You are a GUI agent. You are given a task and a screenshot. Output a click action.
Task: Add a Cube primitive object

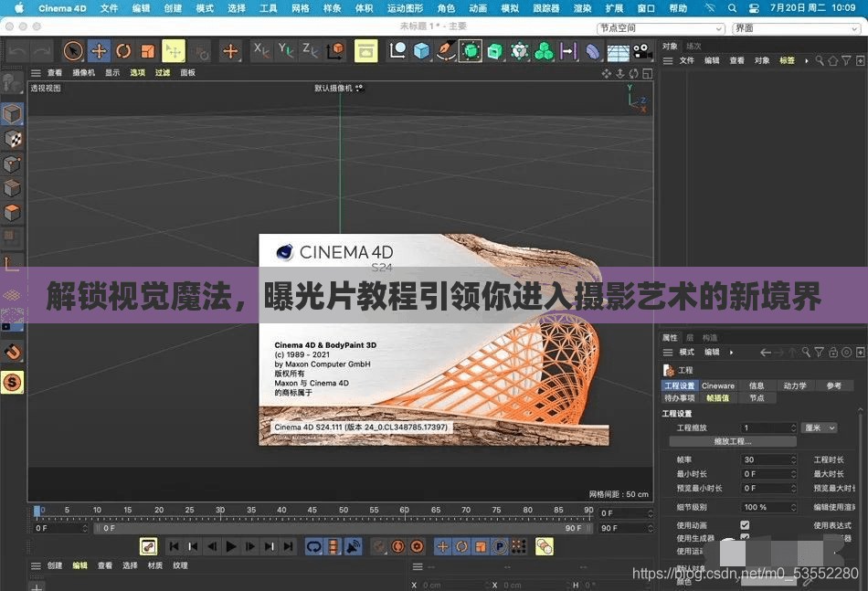pos(421,51)
